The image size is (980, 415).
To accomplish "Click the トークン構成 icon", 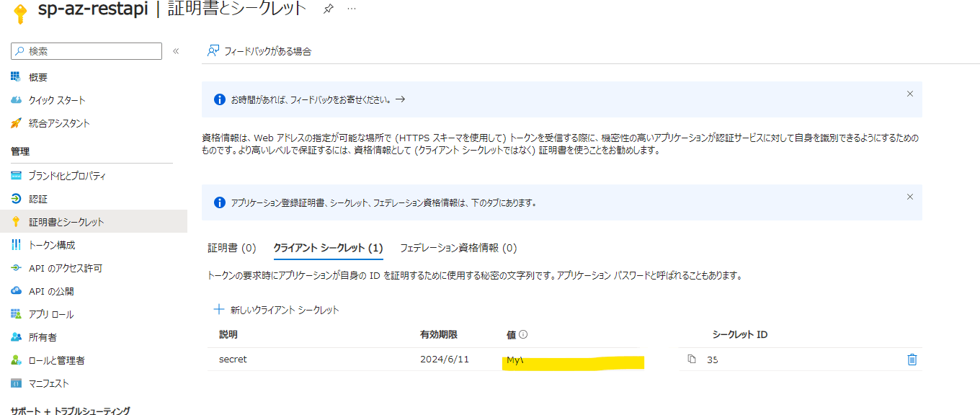I will (x=16, y=245).
